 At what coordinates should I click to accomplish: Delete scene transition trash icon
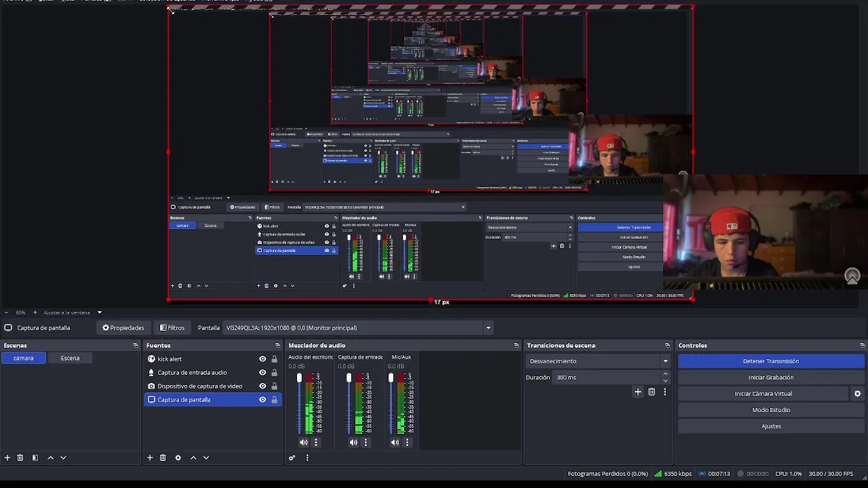652,392
